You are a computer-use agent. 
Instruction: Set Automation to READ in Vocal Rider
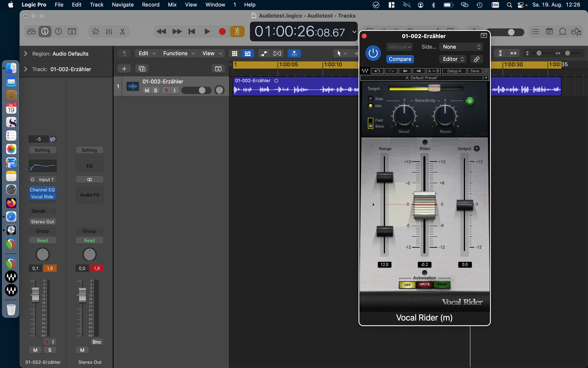click(442, 285)
